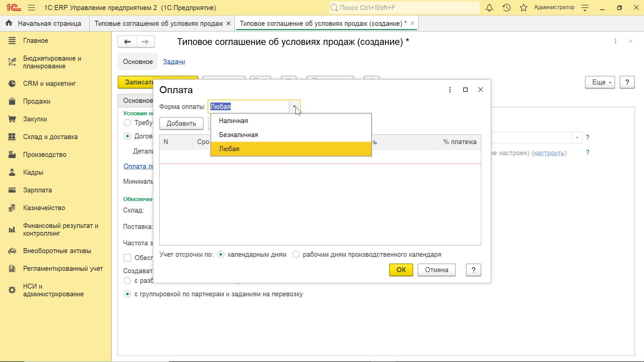
Task: Open form help ? button near Еще
Action: 627,82
